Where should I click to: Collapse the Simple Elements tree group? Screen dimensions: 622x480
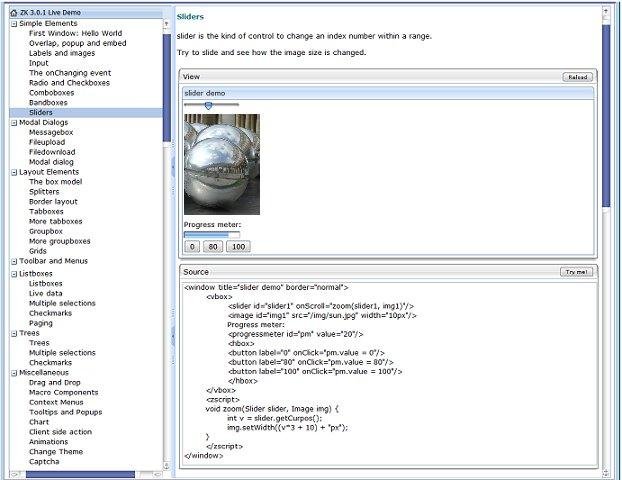14,24
